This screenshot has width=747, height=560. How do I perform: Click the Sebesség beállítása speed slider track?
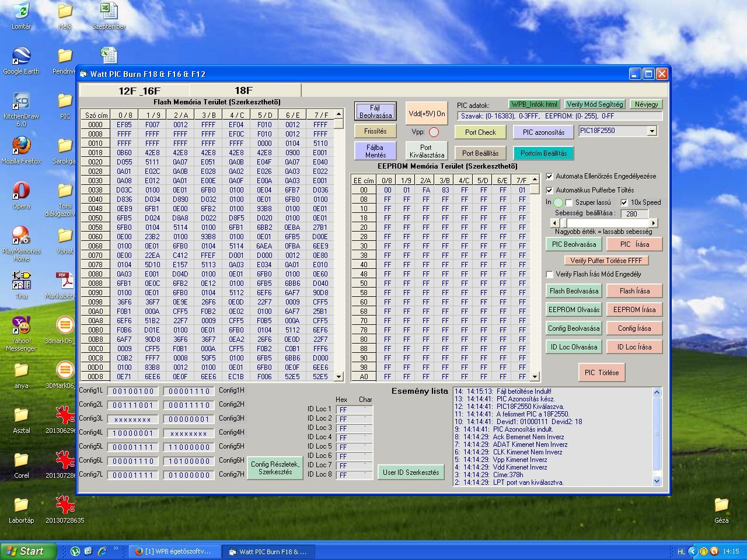(x=607, y=223)
